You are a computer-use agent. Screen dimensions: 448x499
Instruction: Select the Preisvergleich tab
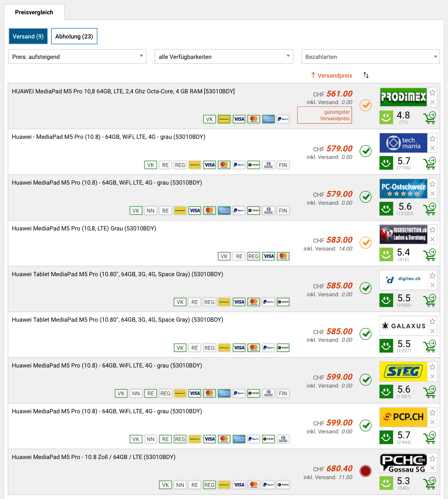point(34,12)
